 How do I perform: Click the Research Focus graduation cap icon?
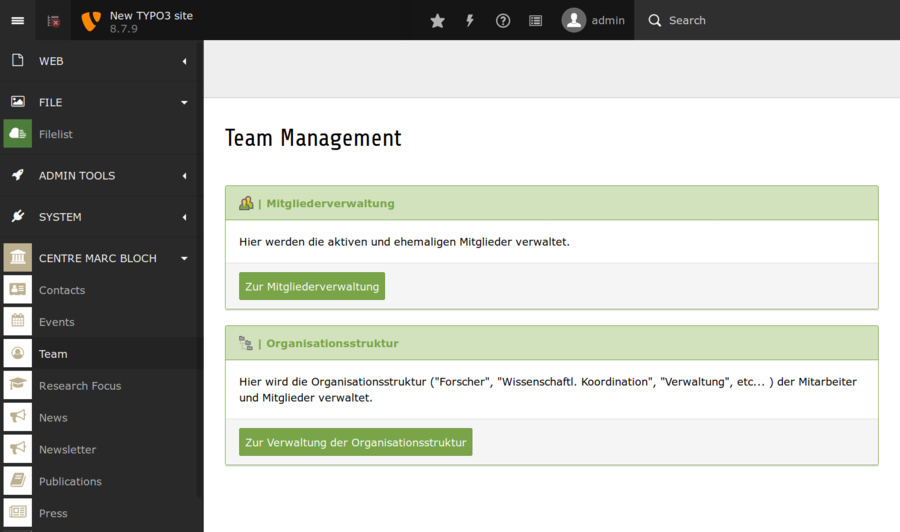[18, 386]
